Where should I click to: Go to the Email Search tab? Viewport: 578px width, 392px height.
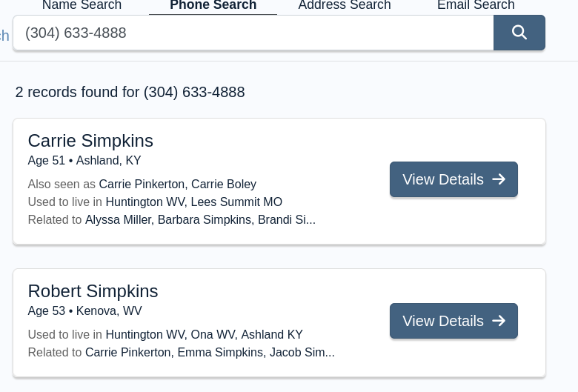[475, 6]
